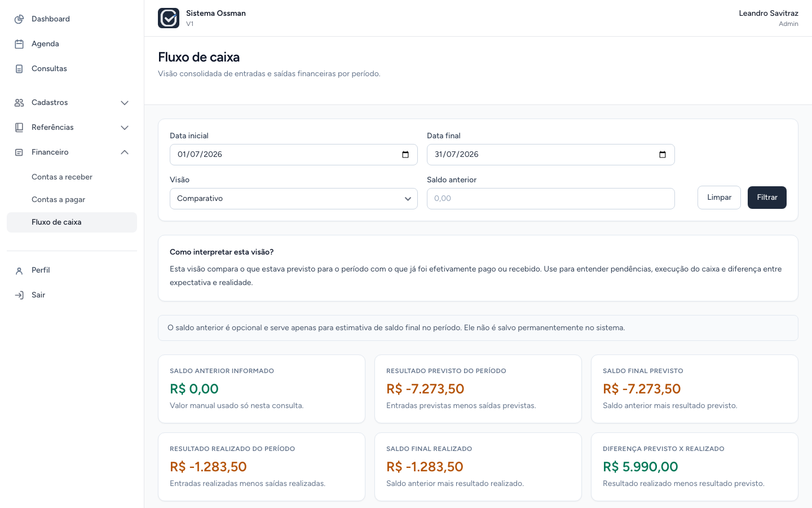This screenshot has width=812, height=508.
Task: Click the Referências book icon
Action: [x=19, y=128]
